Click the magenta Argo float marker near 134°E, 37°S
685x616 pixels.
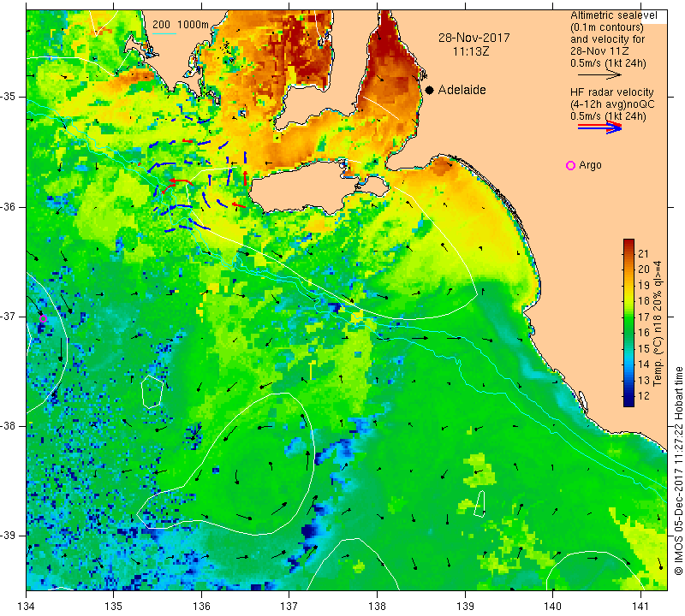pos(43,319)
